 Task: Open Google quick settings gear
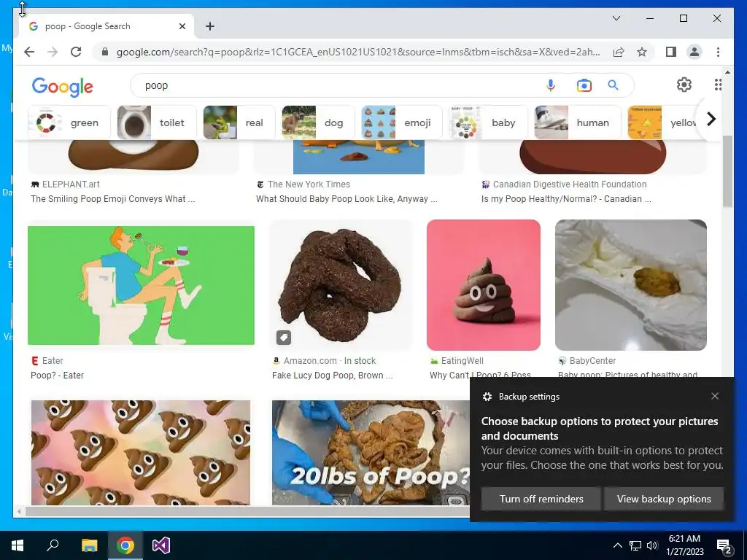[x=684, y=85]
